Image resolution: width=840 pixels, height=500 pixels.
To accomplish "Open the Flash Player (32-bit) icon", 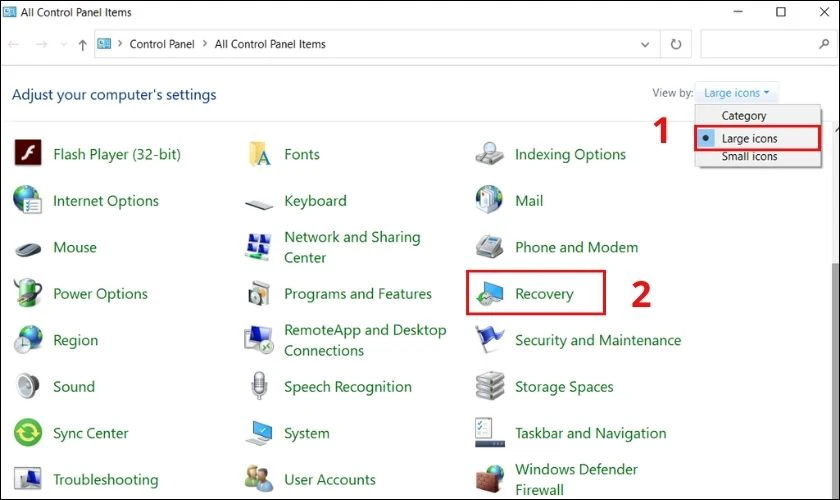I will tap(28, 153).
